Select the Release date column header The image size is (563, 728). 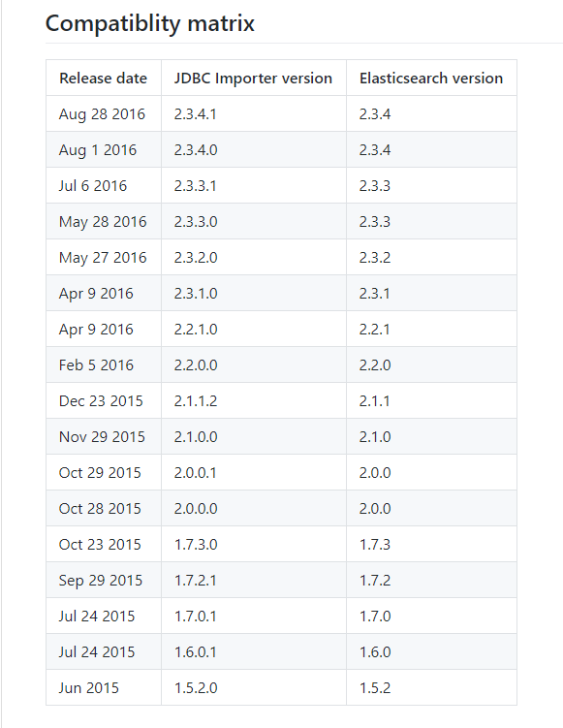click(104, 78)
